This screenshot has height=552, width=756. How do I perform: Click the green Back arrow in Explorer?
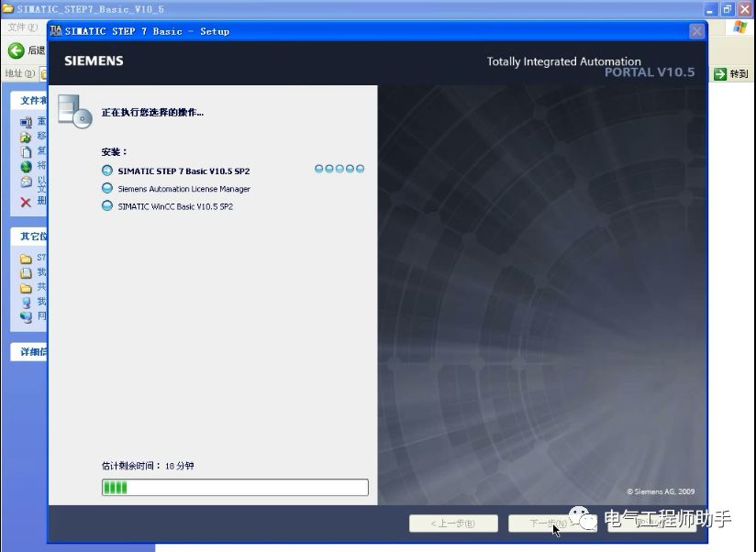(16, 50)
